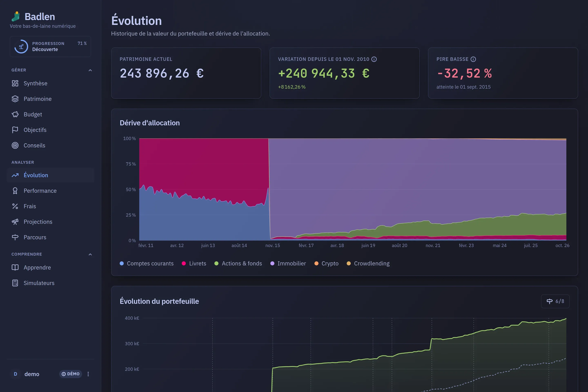Open the demo user three-dot menu
Screen dimensions: 588x392
(88, 374)
